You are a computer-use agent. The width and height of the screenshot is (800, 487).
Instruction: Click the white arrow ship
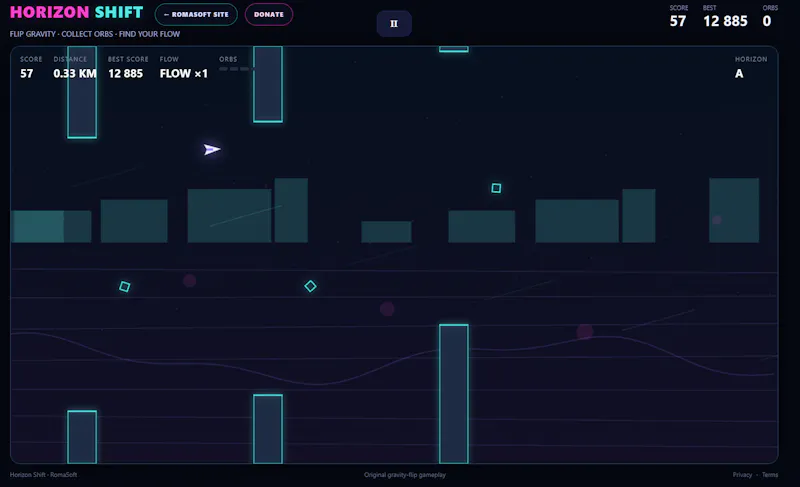212,149
